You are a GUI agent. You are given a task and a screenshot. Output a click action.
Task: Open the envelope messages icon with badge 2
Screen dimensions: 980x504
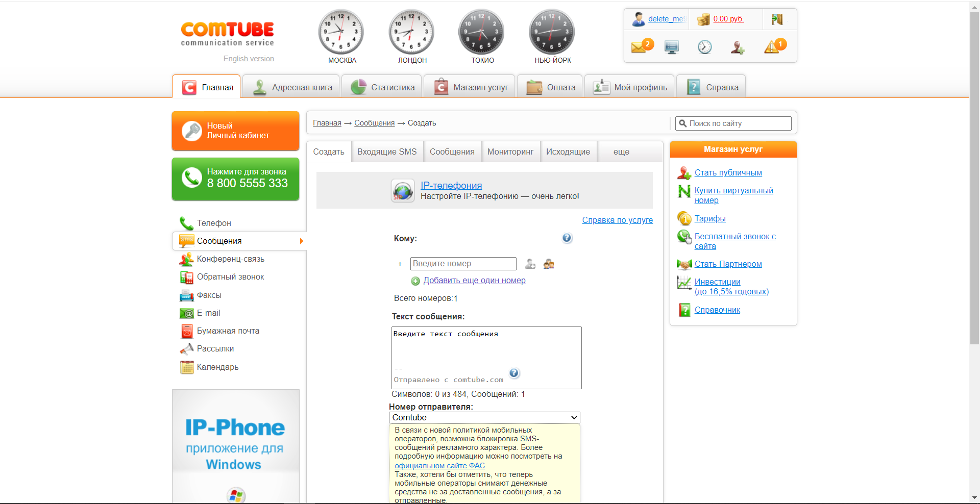pos(642,46)
